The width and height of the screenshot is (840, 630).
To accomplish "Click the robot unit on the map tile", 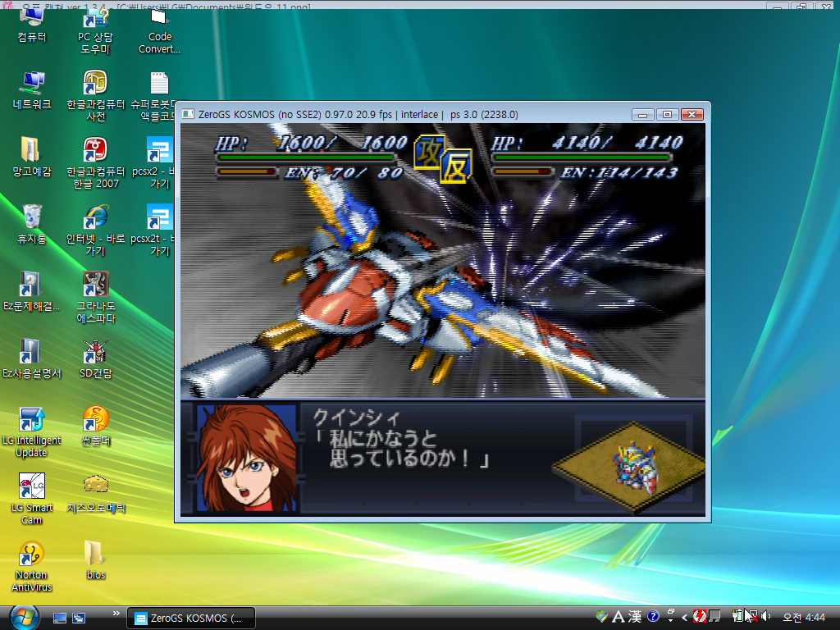I will 636,467.
